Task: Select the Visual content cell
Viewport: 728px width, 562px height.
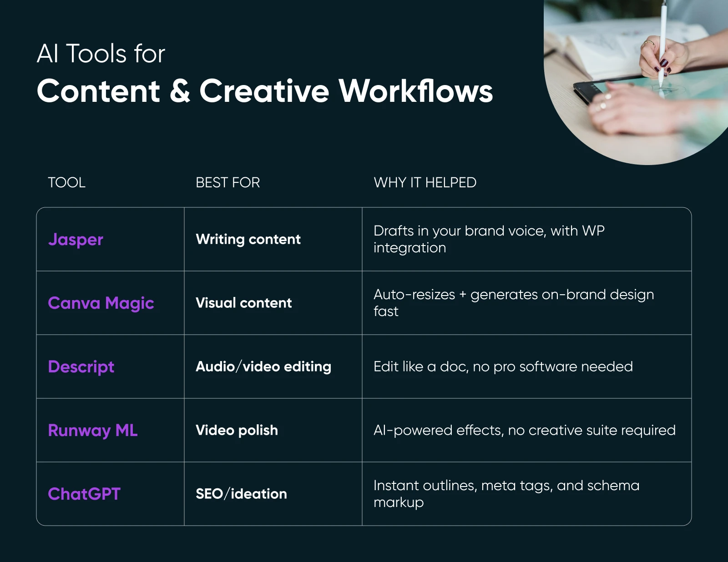Action: point(243,303)
